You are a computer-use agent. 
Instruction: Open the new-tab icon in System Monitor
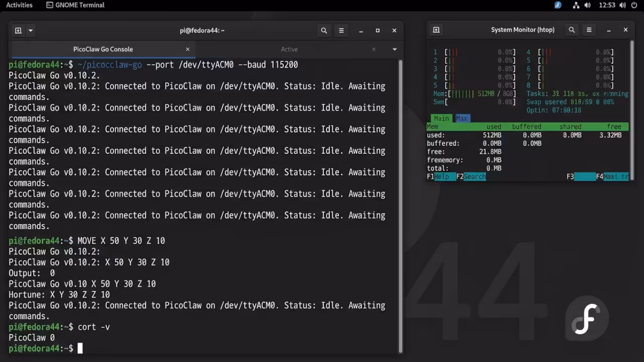pyautogui.click(x=436, y=30)
